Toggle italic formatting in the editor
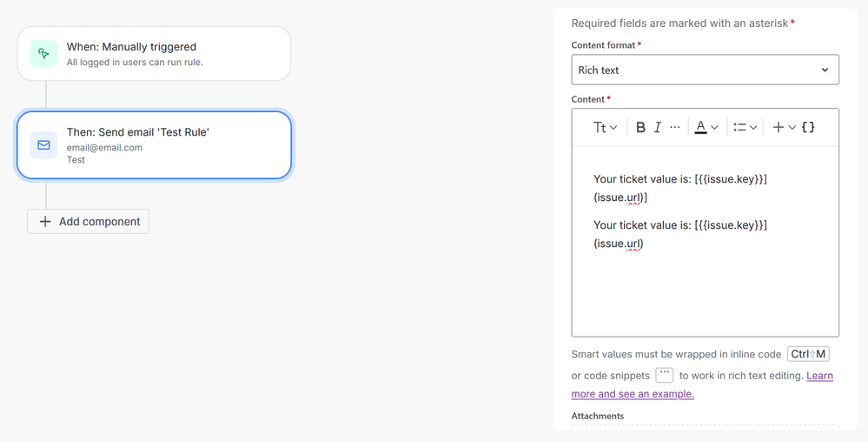This screenshot has height=441, width=868. pyautogui.click(x=658, y=127)
